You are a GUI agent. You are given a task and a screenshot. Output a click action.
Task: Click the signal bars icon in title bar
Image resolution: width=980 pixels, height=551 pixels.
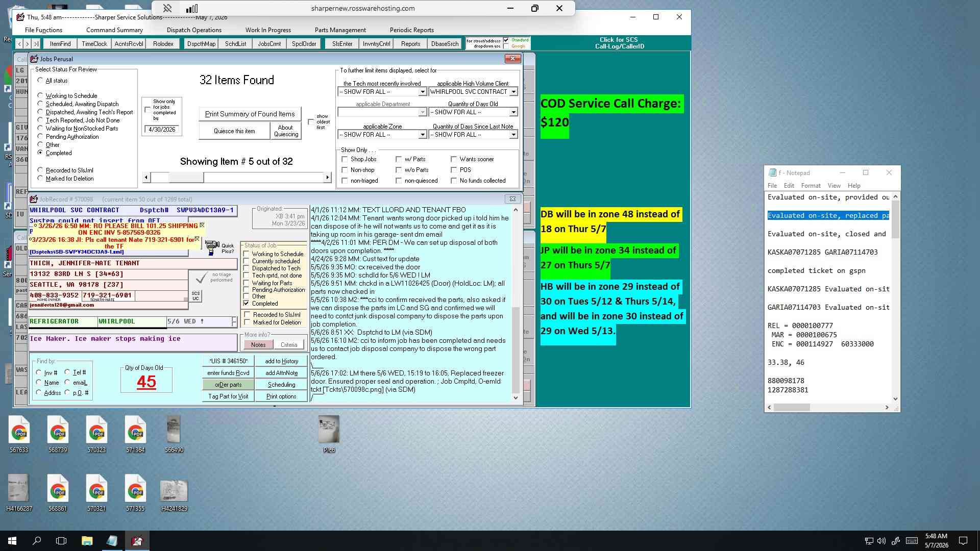click(x=192, y=8)
